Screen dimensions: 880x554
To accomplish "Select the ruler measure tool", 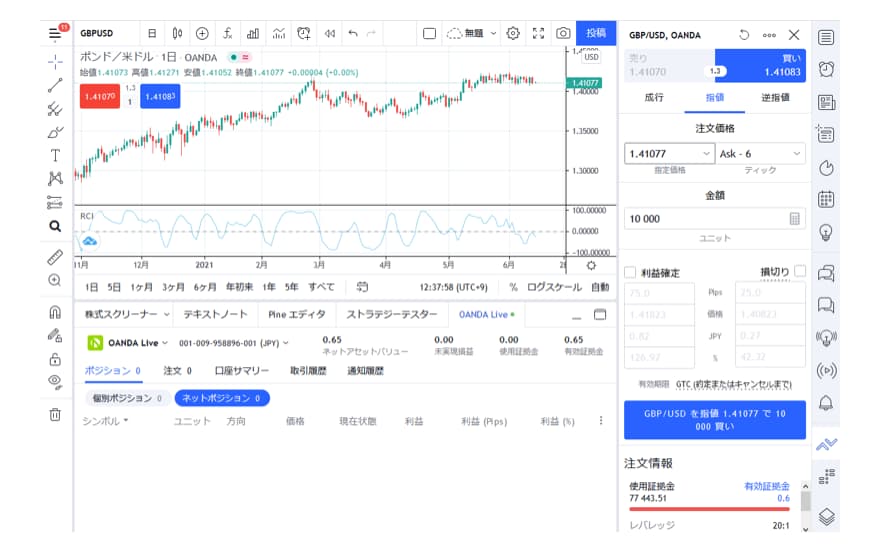I will (x=55, y=257).
